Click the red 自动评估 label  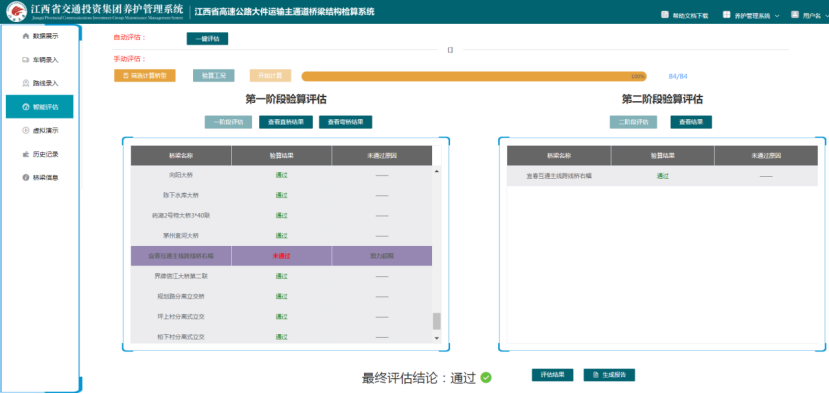(x=129, y=38)
